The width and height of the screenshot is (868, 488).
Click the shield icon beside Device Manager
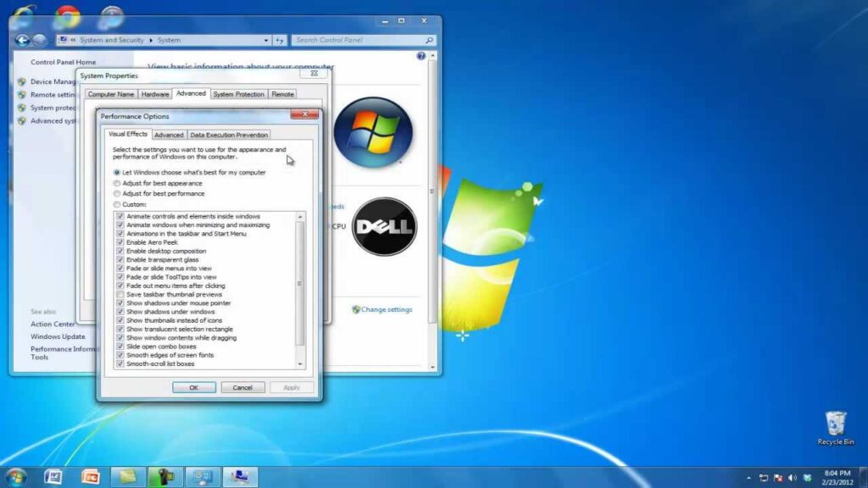tap(21, 81)
